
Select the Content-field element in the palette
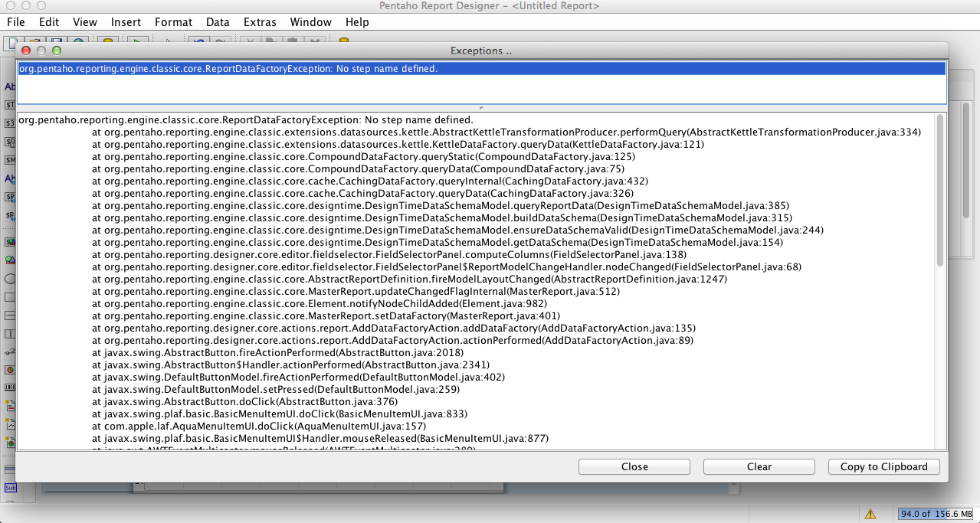tap(10, 242)
